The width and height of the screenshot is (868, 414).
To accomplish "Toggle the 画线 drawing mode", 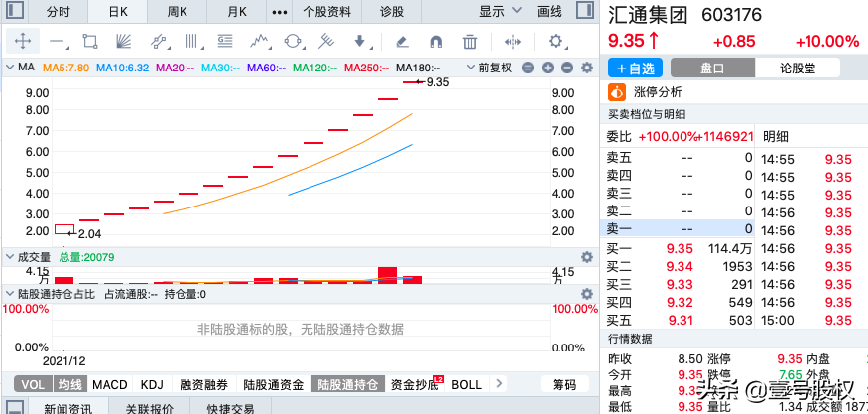I will pos(550,11).
